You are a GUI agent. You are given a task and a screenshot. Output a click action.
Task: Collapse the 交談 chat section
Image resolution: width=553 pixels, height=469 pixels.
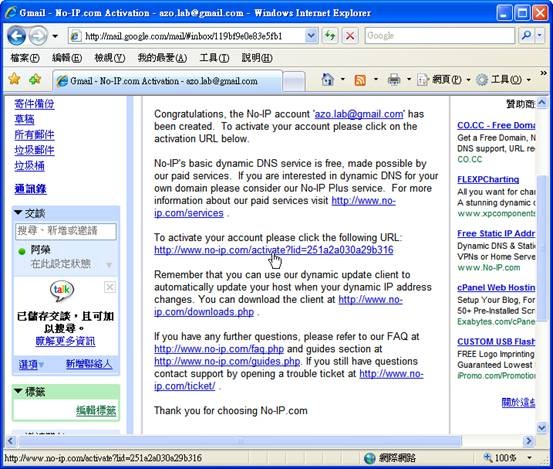point(18,213)
